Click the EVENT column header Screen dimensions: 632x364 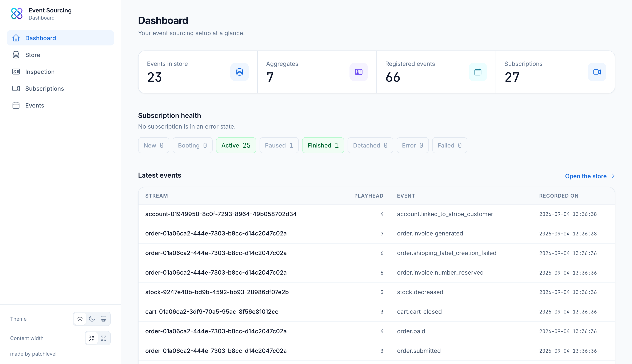point(406,196)
